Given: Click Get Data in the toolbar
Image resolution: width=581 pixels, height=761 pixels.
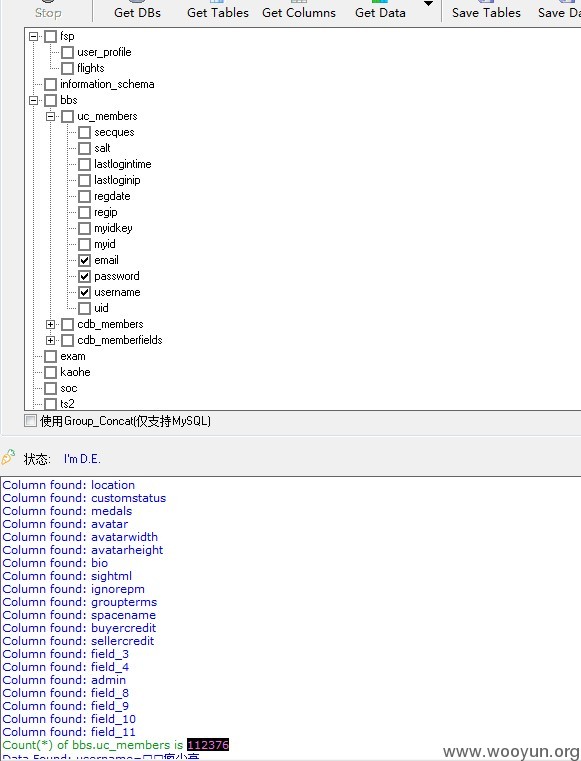Looking at the screenshot, I should (380, 12).
